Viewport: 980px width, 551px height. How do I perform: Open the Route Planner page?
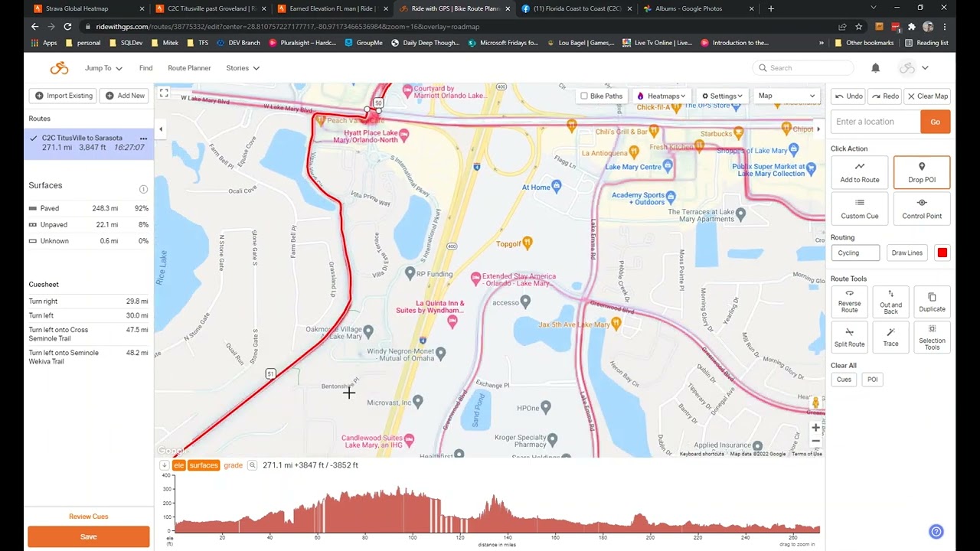tap(189, 68)
